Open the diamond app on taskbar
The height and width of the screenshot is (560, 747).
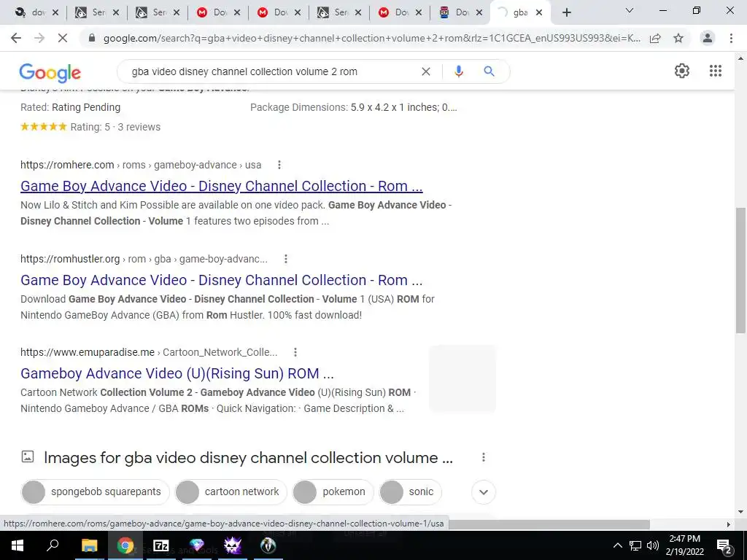(x=197, y=545)
